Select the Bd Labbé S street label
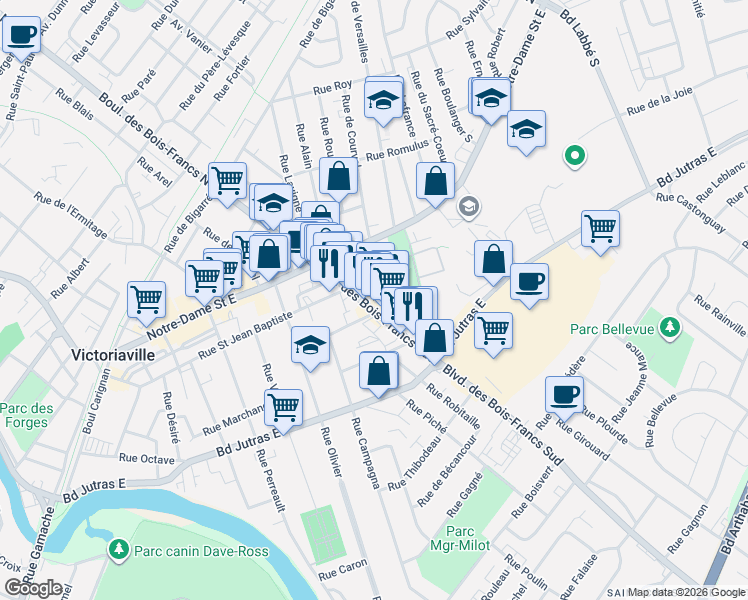Viewport: 748px width, 600px height. [x=579, y=38]
